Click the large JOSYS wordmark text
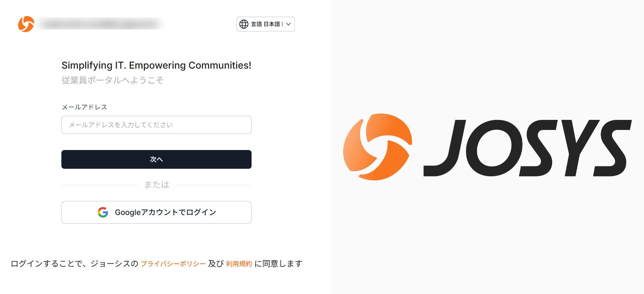 point(527,148)
